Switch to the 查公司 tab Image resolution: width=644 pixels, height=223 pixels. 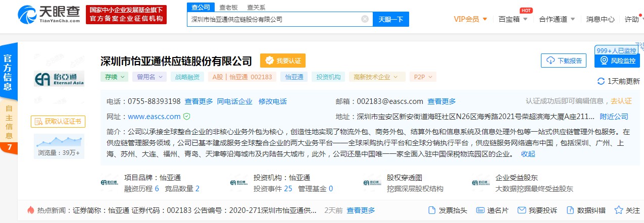[201, 7]
